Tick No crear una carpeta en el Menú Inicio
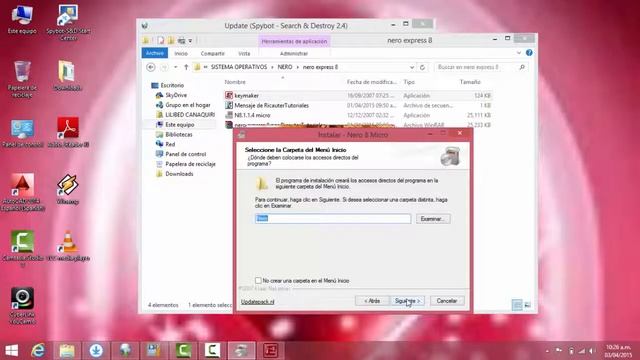 pyautogui.click(x=258, y=280)
